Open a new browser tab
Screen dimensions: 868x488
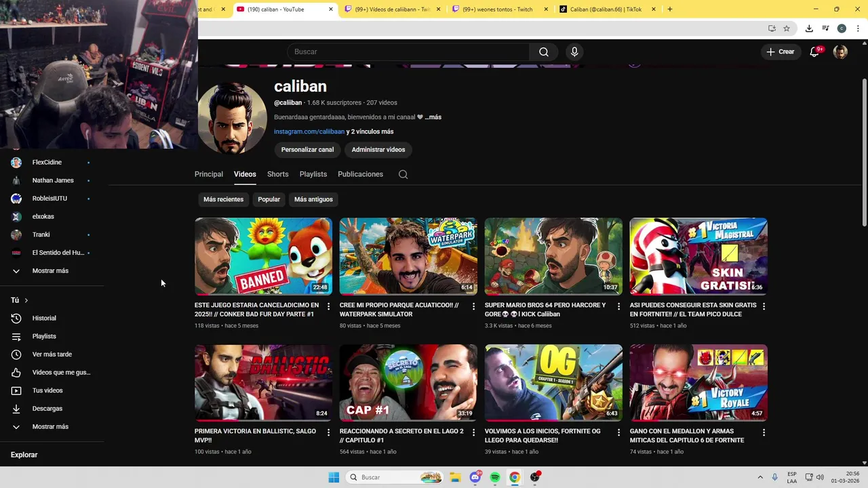670,9
